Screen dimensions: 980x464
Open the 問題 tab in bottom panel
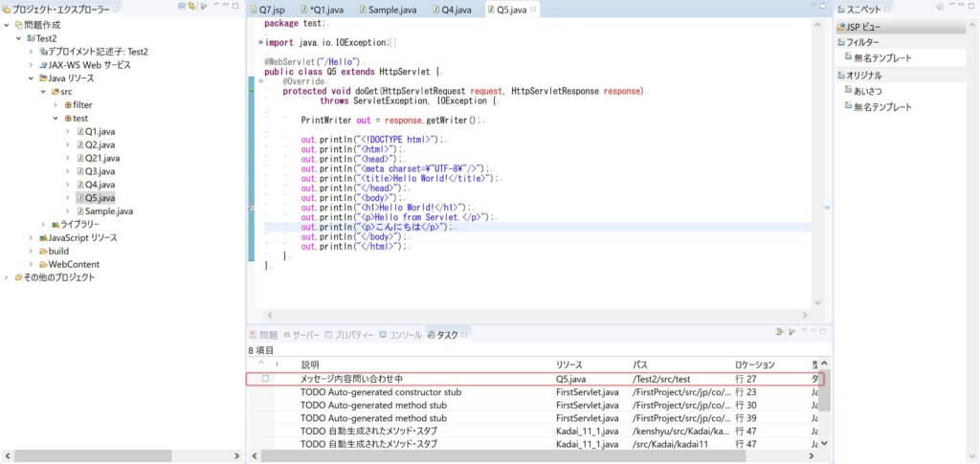pos(264,335)
